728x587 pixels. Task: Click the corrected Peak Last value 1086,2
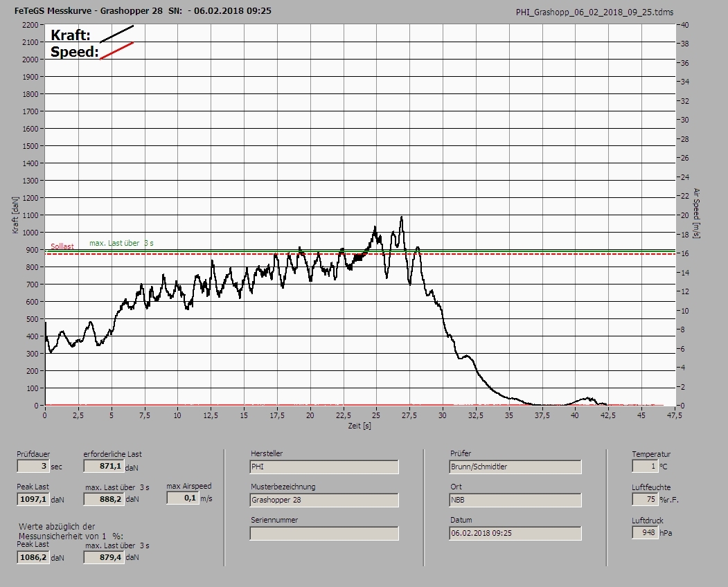(x=33, y=557)
